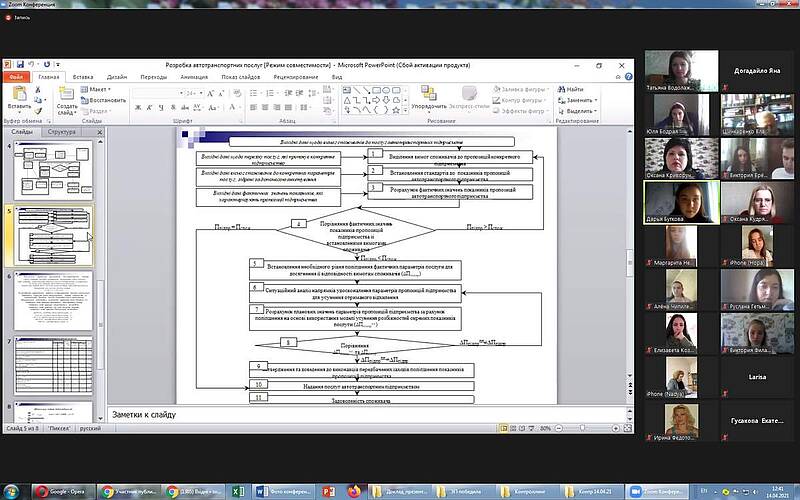The height and width of the screenshot is (500, 800).
Task: Center text in paragraph group
Action: [x=265, y=108]
